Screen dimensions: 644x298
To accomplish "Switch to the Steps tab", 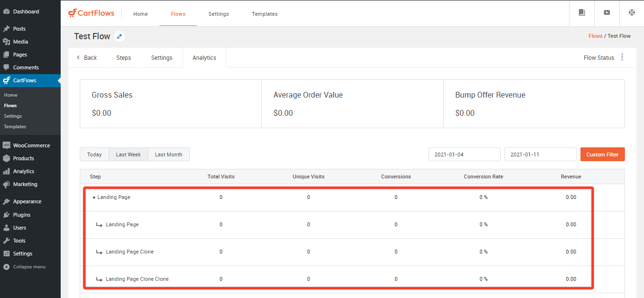I will coord(123,58).
